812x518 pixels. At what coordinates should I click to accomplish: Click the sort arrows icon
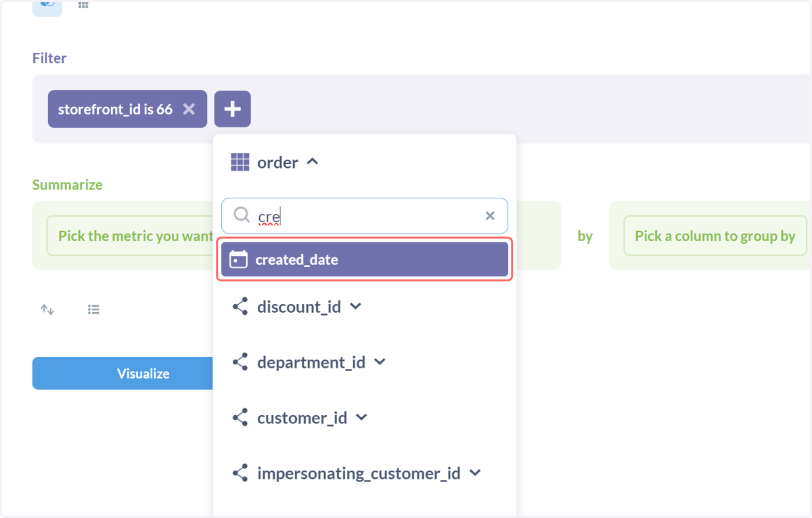(47, 309)
